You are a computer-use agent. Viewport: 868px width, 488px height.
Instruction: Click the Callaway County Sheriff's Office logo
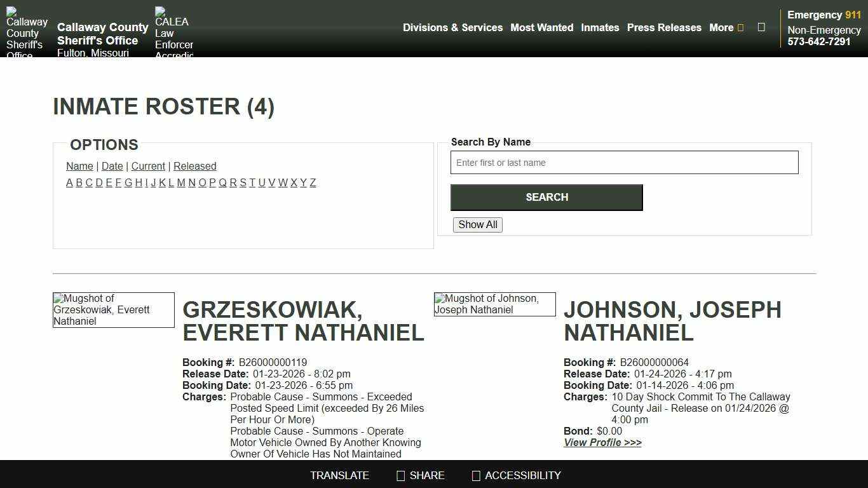26,29
